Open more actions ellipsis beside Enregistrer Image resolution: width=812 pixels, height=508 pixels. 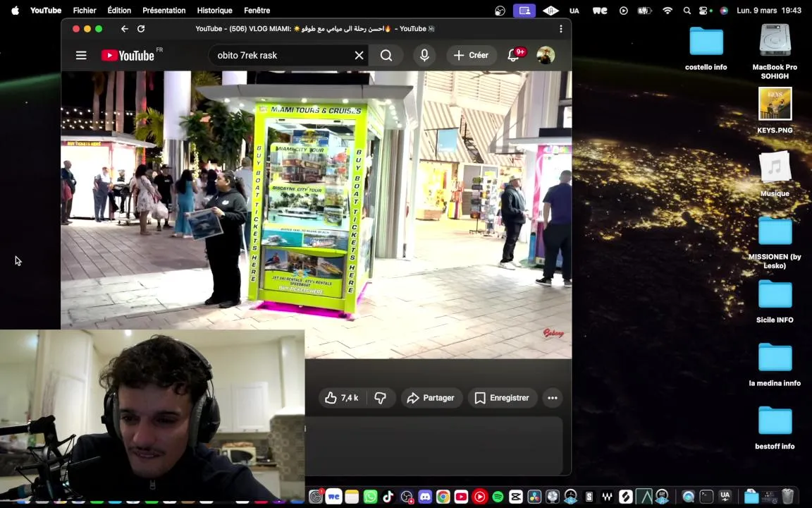(553, 398)
